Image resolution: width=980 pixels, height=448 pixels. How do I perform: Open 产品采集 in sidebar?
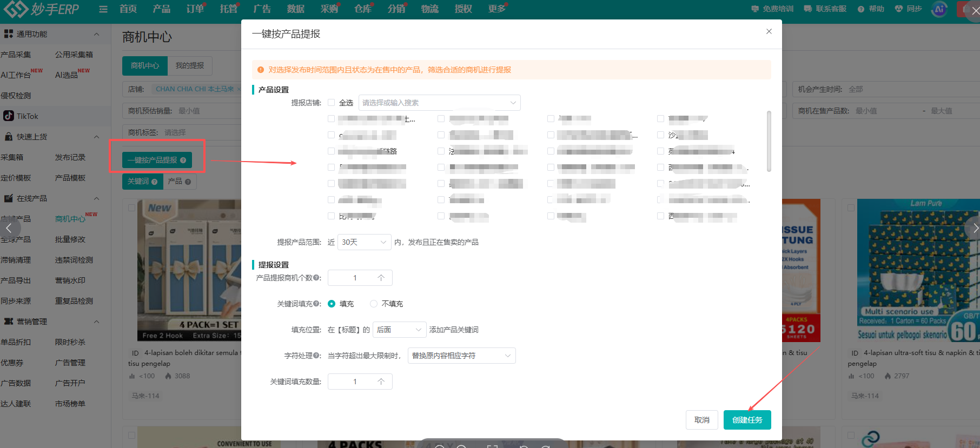[16, 55]
